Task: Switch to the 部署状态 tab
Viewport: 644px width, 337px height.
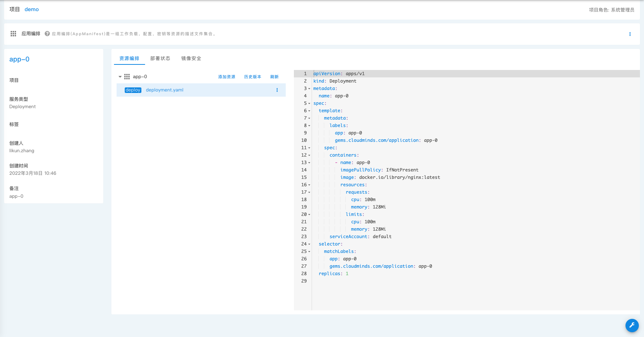Action: (x=160, y=59)
